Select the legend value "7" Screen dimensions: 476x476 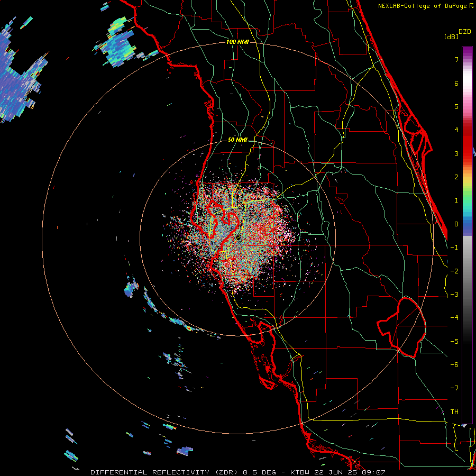pos(456,59)
